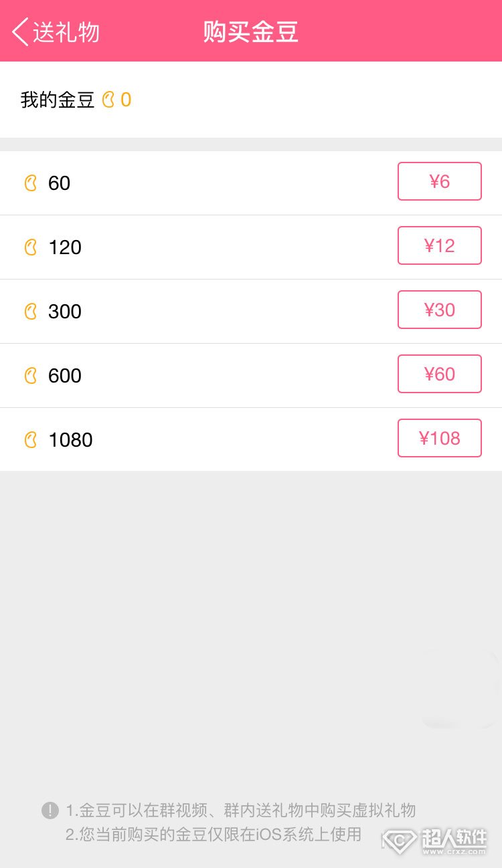The image size is (502, 868).
Task: Click the info exclamation icon at bottom
Action: (50, 810)
